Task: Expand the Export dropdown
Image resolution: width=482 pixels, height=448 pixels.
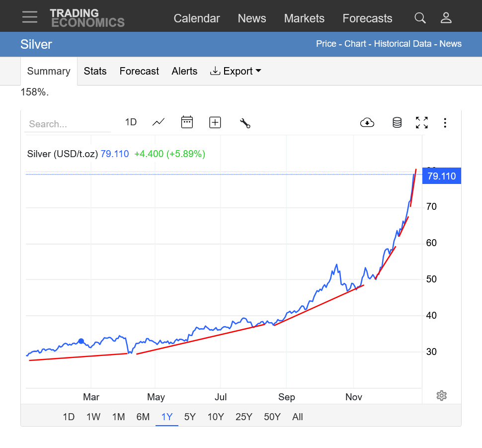Action: [x=236, y=71]
